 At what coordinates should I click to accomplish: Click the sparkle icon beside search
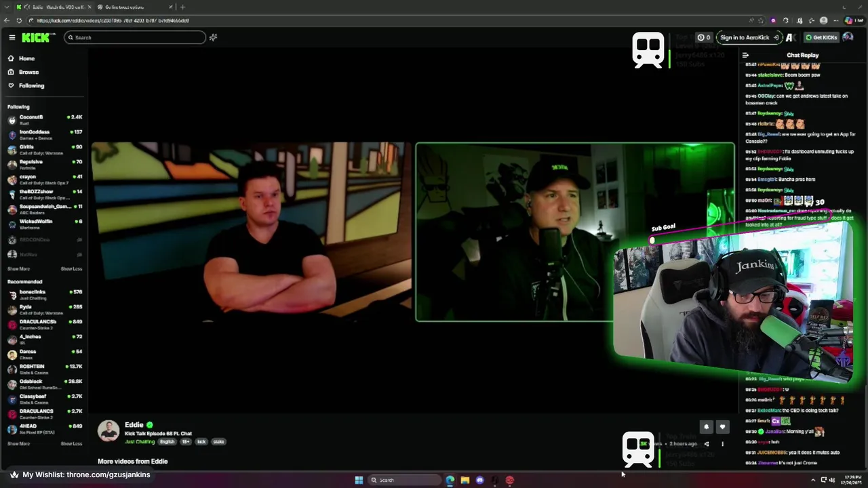click(213, 37)
